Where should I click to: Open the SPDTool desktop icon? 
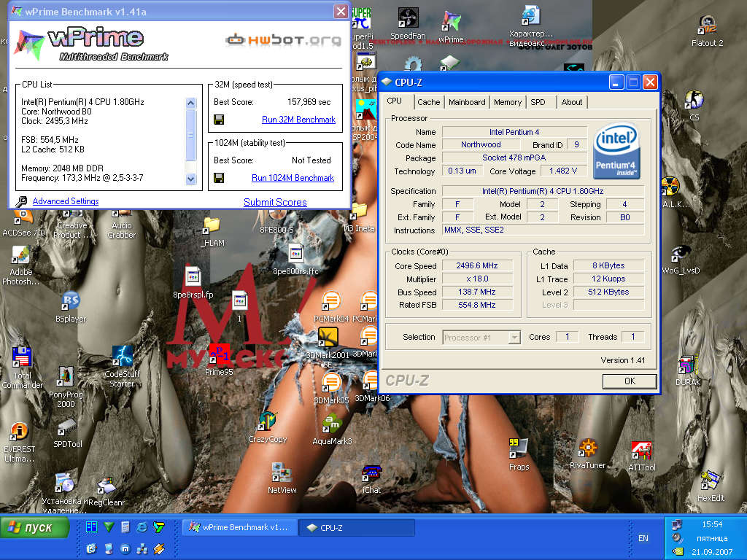[x=67, y=432]
